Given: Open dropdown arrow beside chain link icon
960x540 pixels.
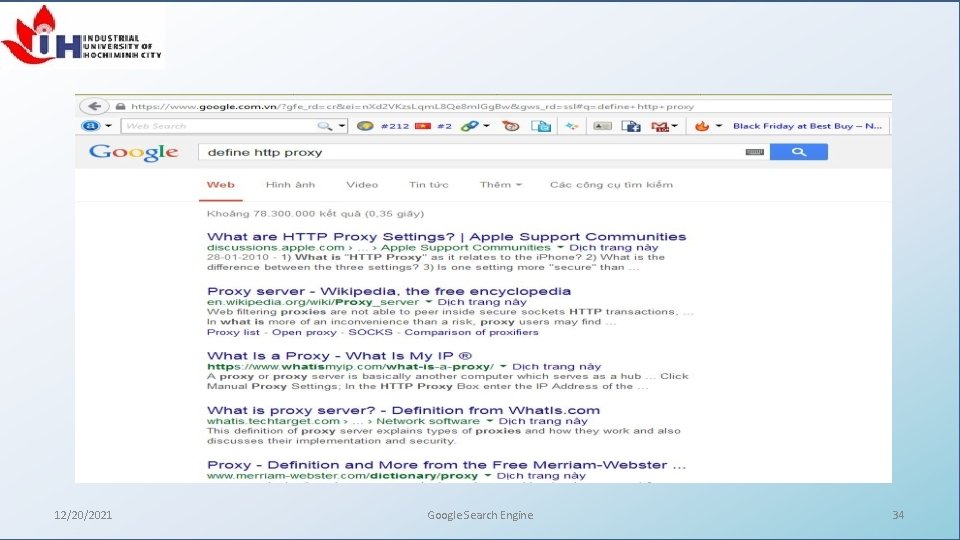Looking at the screenshot, I should point(487,126).
